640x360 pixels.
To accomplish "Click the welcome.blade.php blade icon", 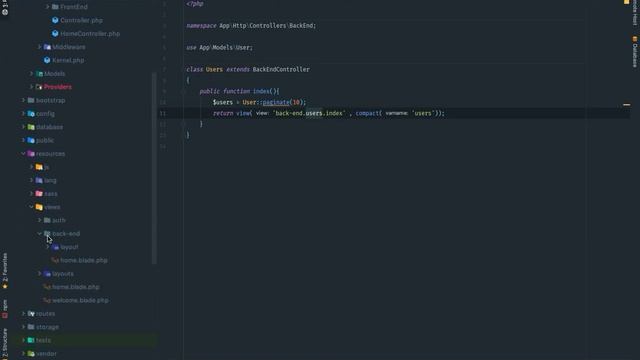I will [47, 300].
